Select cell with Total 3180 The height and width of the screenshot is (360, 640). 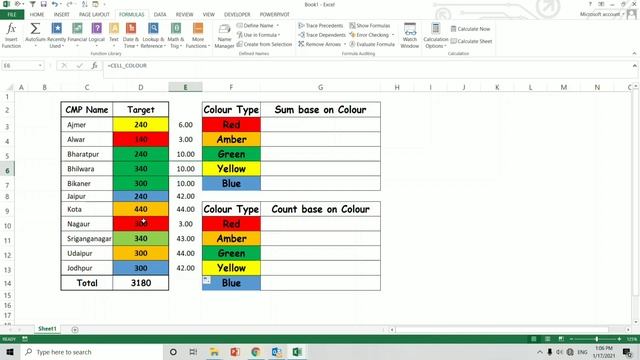point(141,283)
